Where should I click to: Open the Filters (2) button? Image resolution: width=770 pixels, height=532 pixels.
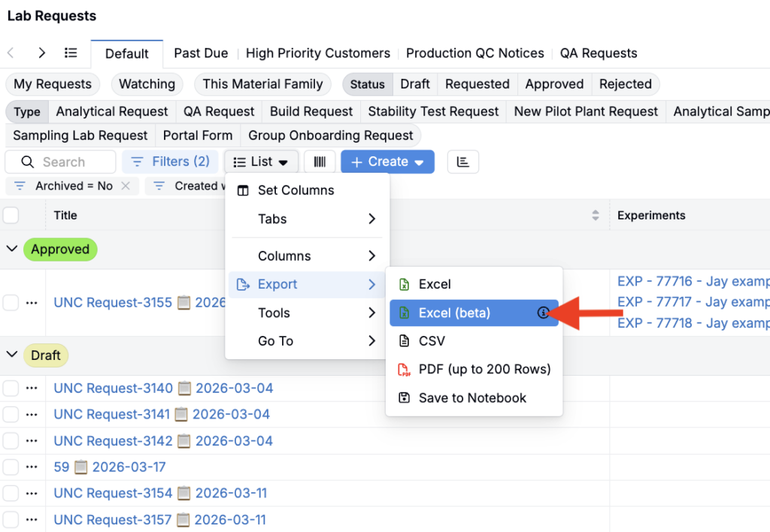tap(170, 162)
